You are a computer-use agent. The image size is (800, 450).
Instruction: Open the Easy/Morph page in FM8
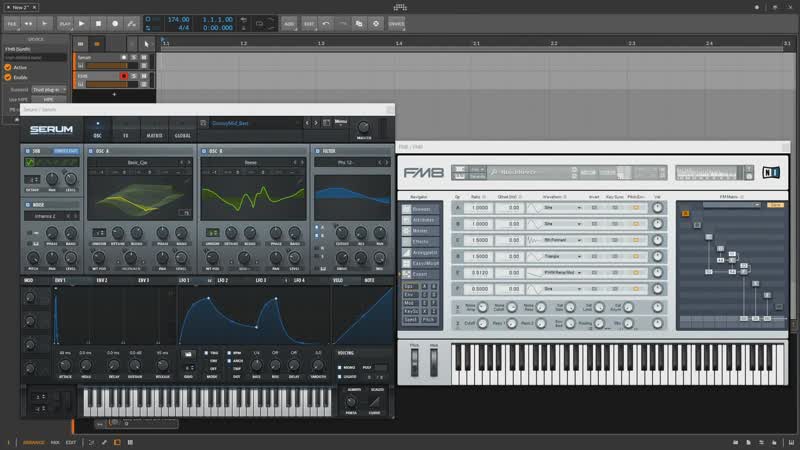click(x=420, y=264)
